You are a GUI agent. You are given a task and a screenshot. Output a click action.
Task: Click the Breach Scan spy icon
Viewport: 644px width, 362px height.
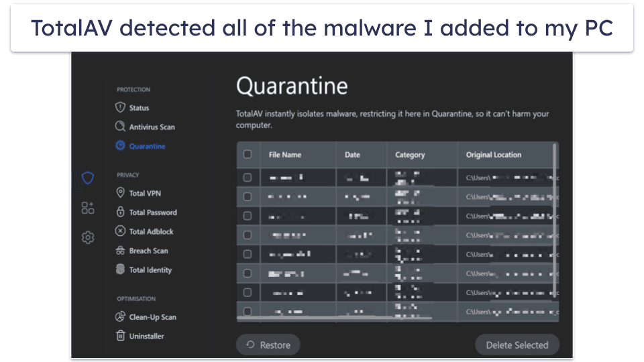120,250
